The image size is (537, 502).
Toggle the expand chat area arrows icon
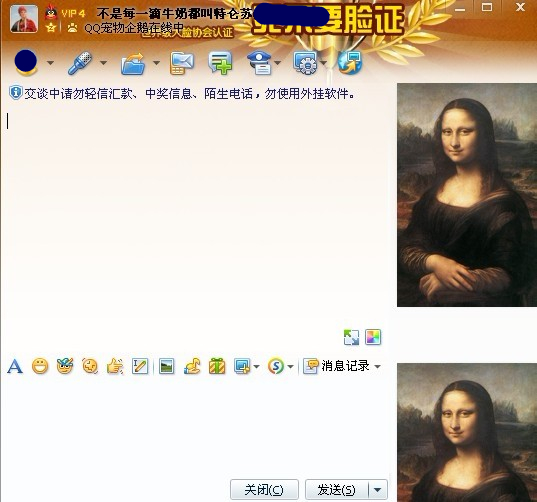[351, 337]
